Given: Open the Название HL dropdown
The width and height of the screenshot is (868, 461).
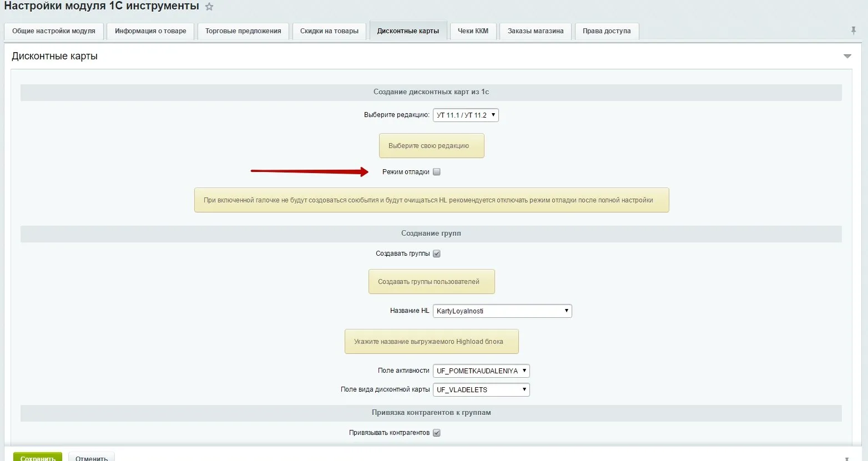Looking at the screenshot, I should point(502,311).
